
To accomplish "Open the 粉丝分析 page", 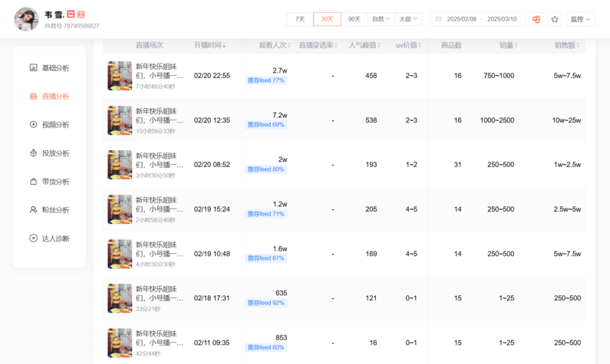I will [49, 209].
